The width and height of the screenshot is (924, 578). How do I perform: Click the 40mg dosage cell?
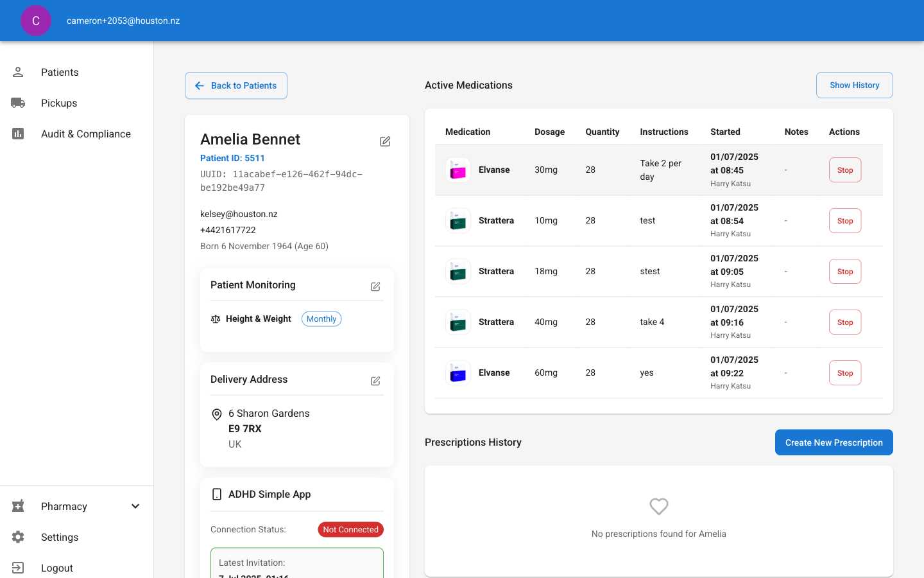pos(546,322)
